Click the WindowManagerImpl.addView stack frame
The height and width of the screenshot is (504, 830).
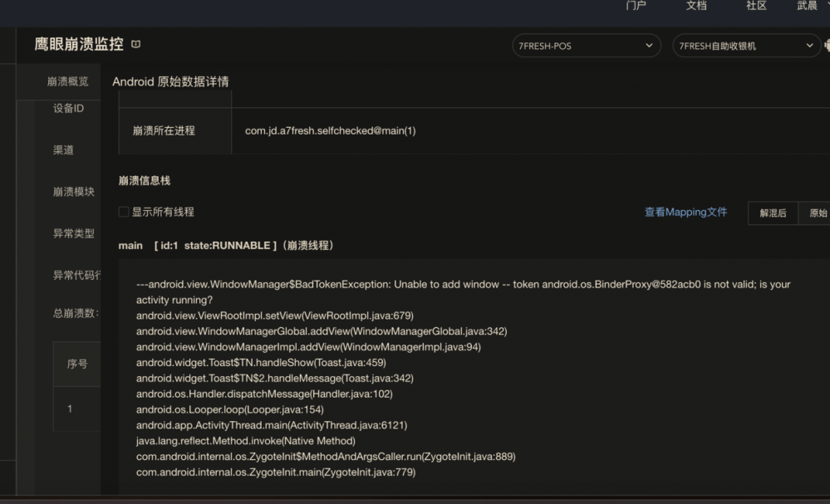pos(308,347)
